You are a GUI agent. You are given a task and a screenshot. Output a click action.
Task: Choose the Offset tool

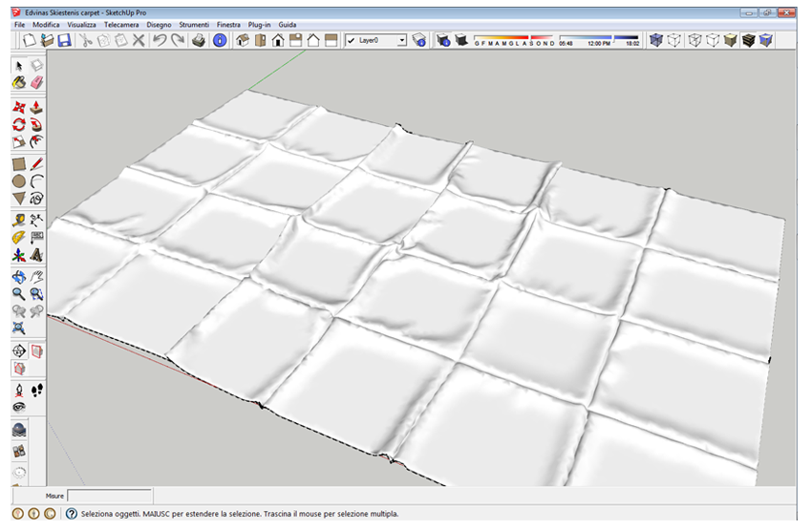coord(36,142)
